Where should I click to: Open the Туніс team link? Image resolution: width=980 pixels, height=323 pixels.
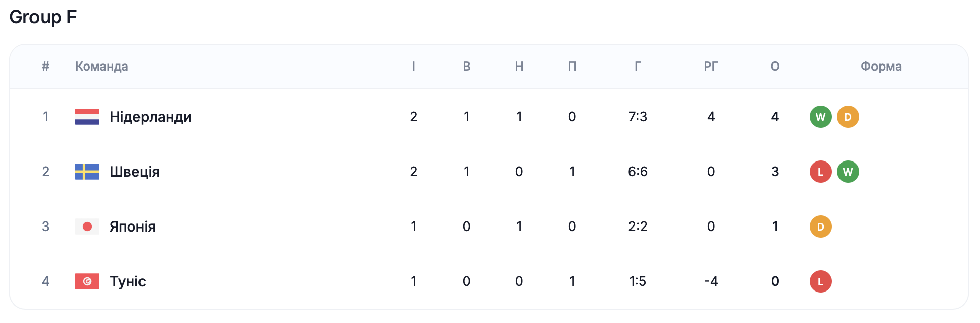tap(128, 281)
